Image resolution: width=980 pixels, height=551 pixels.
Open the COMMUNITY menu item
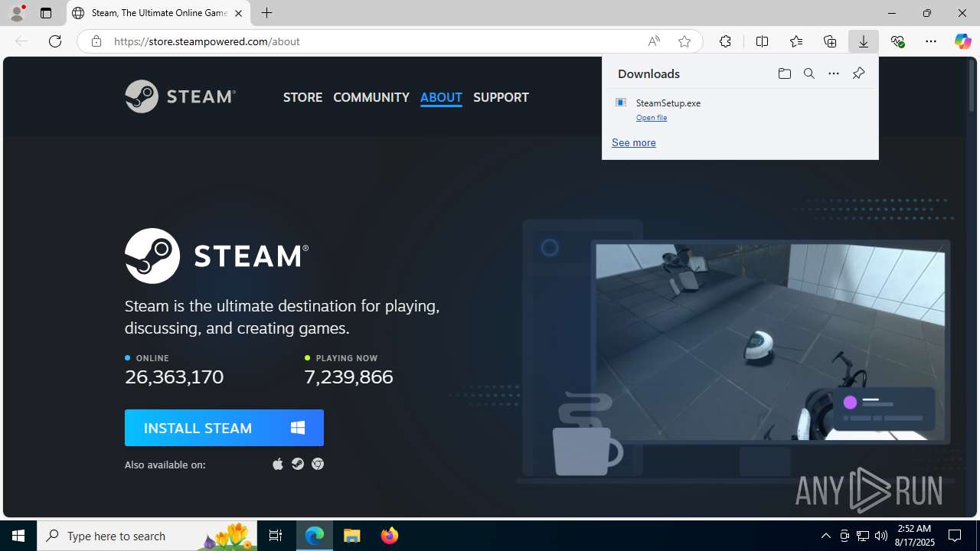coord(371,97)
